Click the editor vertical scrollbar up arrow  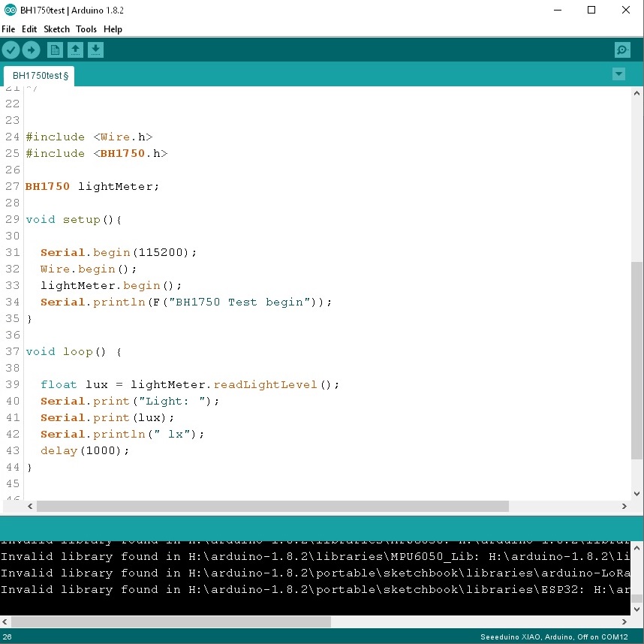(636, 93)
